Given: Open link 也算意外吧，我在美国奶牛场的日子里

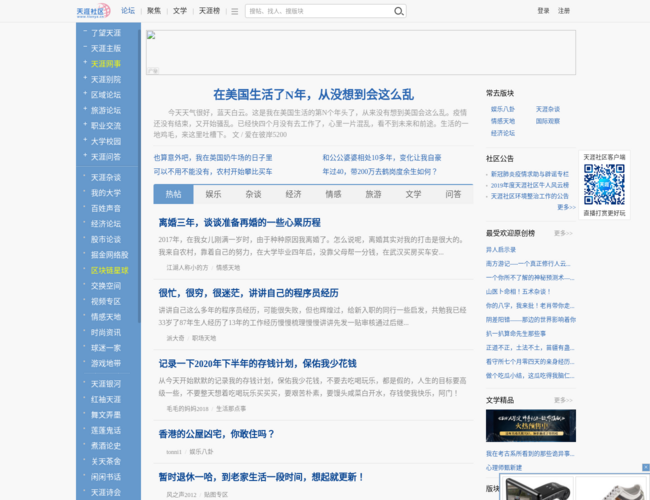Looking at the screenshot, I should 213,158.
